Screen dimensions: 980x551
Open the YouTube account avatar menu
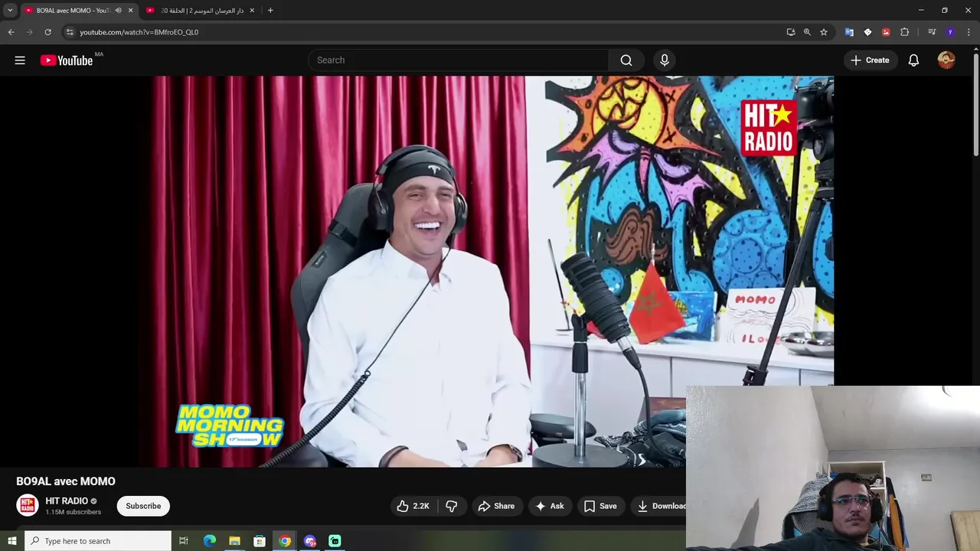(946, 60)
